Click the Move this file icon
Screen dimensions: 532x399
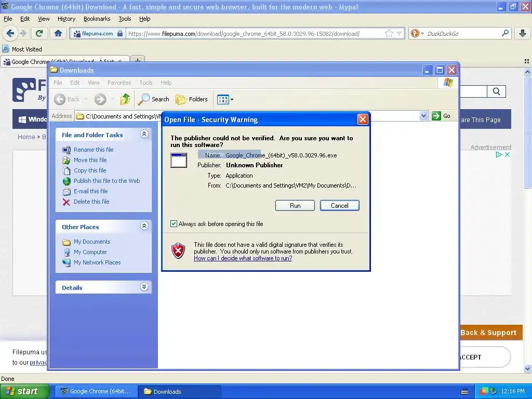(66, 160)
